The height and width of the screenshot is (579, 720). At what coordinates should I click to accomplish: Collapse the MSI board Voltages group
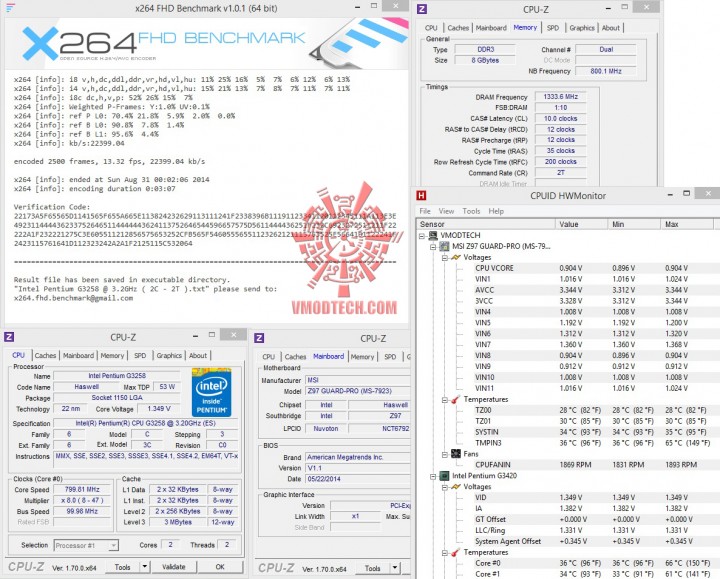tap(444, 258)
